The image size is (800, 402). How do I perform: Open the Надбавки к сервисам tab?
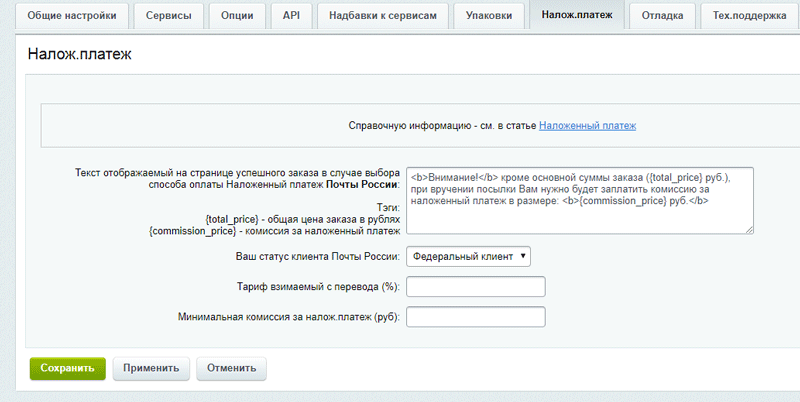point(383,16)
